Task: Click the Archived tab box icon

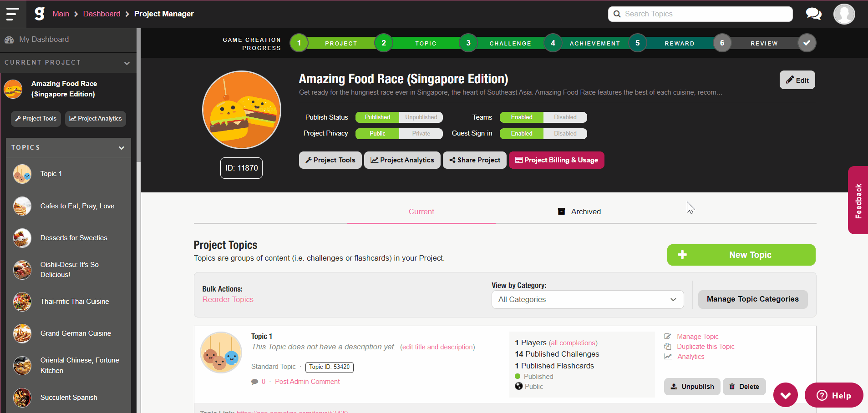Action: click(562, 212)
